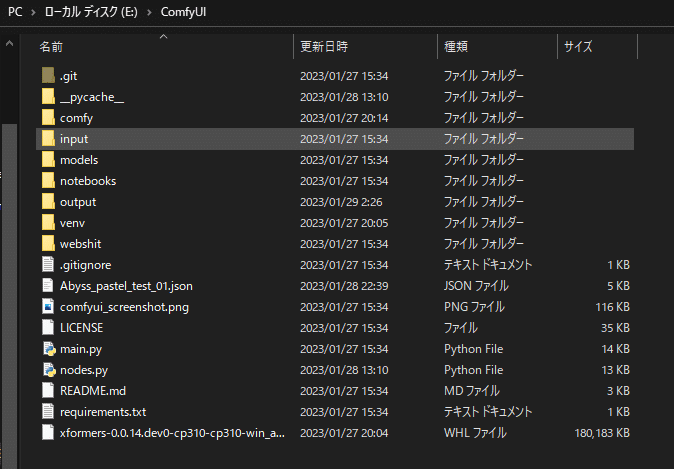Image resolution: width=674 pixels, height=469 pixels.
Task: Click the venv folder icon
Action: point(48,223)
